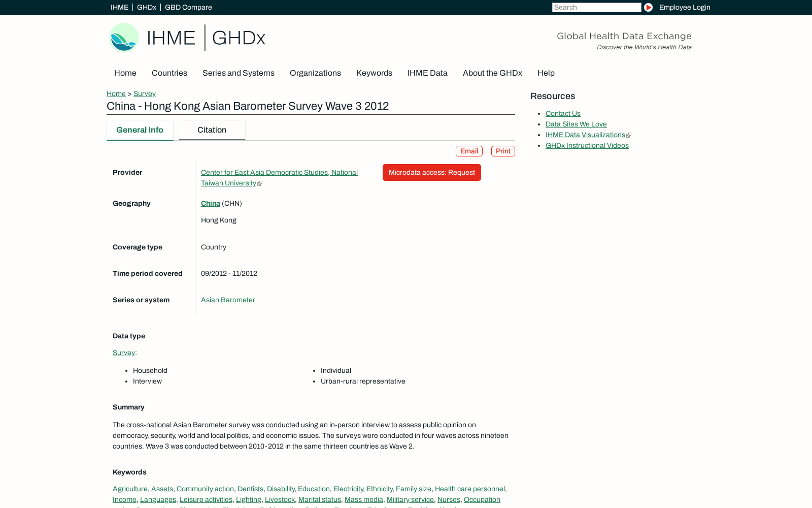Click inside the Search input field
812x508 pixels.
596,7
